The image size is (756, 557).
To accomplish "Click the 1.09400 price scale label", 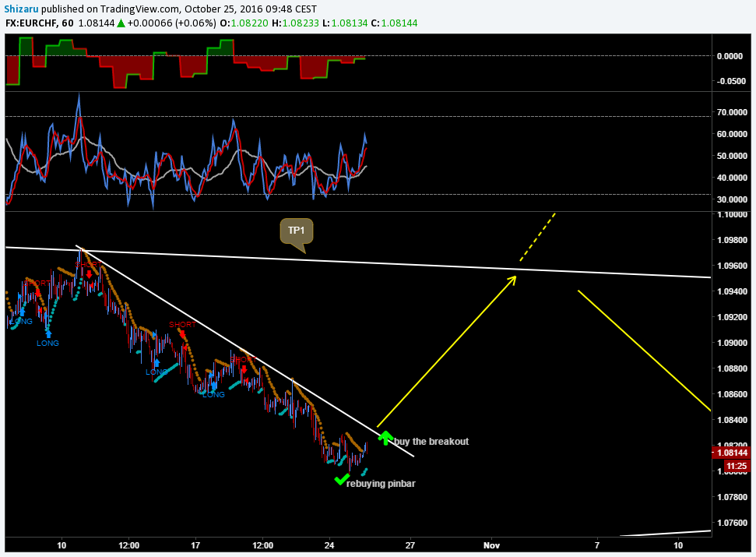I will (732, 291).
